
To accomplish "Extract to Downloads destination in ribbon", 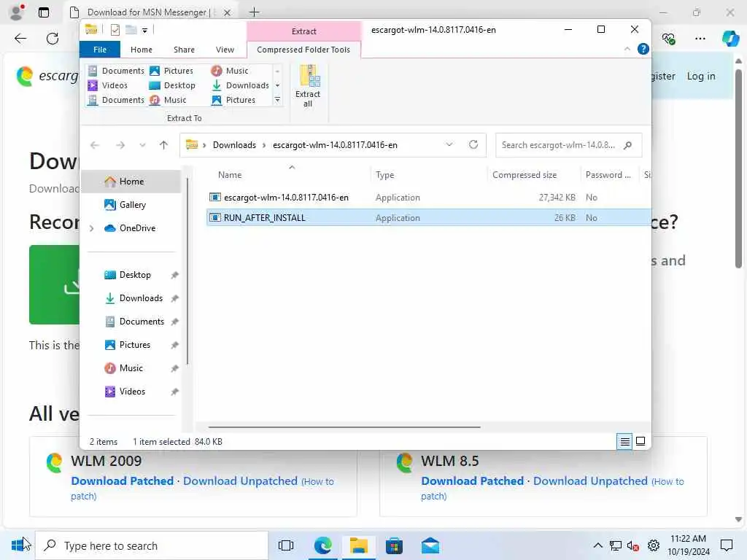I will [241, 85].
